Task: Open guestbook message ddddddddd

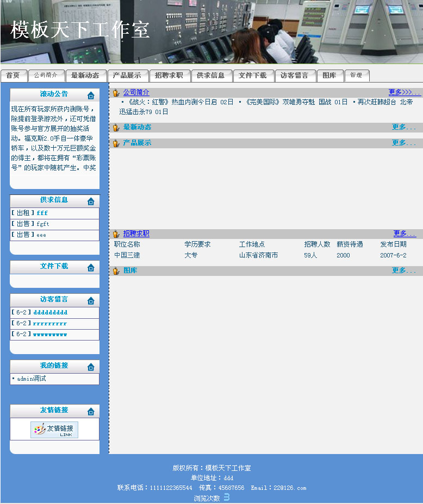Action: (50, 312)
